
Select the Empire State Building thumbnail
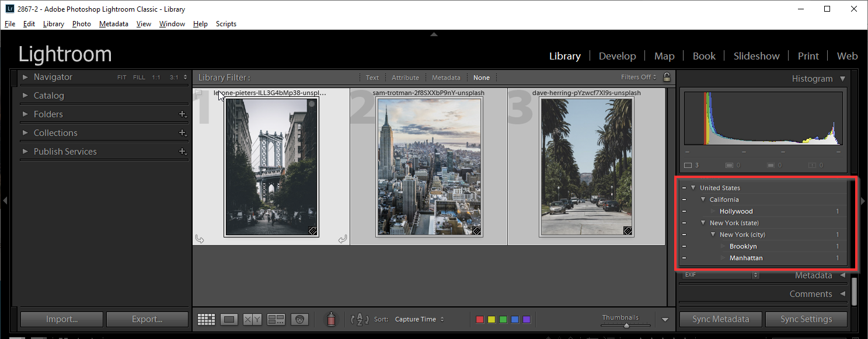(x=428, y=167)
